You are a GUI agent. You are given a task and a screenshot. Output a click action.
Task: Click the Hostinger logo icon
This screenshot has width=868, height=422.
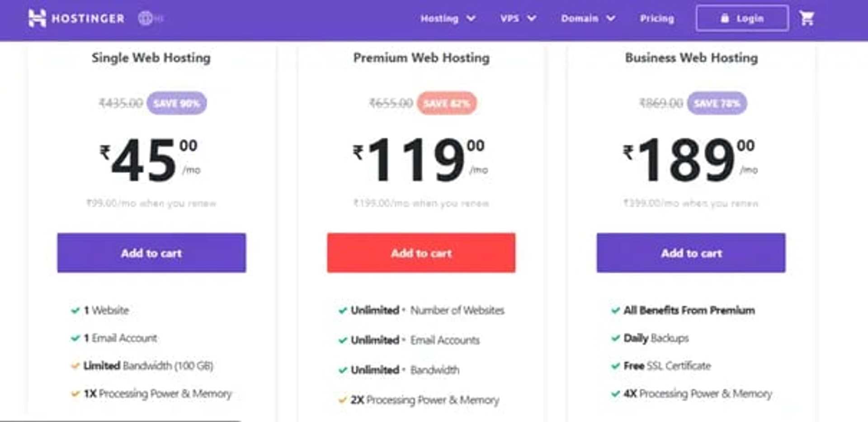[x=37, y=18]
